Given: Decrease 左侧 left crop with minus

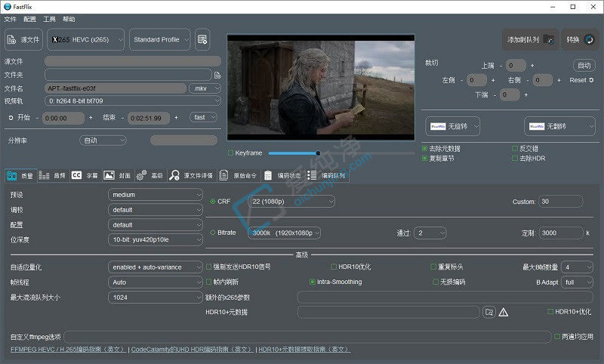Looking at the screenshot, I should [461, 81].
